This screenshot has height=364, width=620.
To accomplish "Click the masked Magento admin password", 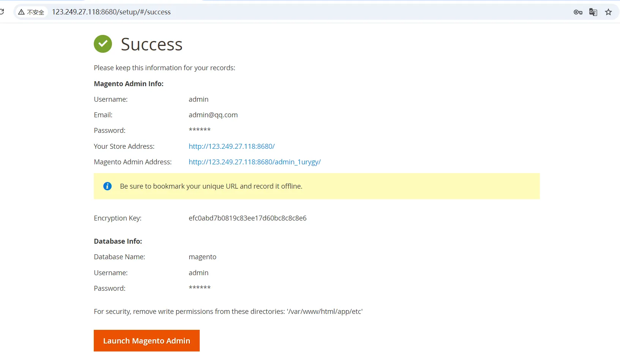I will tap(200, 130).
